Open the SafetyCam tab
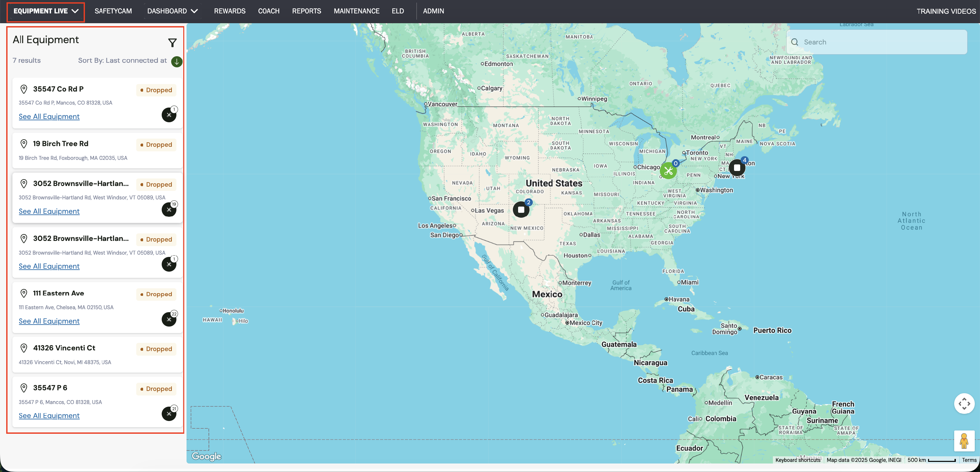 113,11
